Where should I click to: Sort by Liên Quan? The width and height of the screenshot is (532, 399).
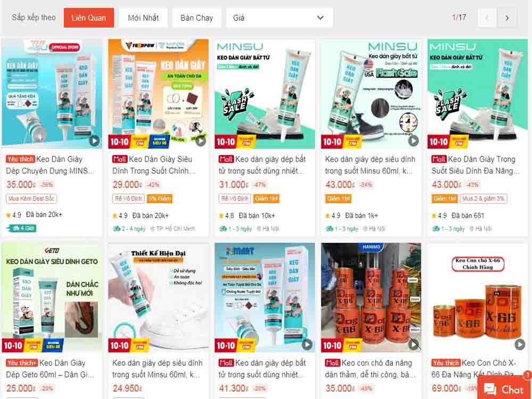point(89,18)
